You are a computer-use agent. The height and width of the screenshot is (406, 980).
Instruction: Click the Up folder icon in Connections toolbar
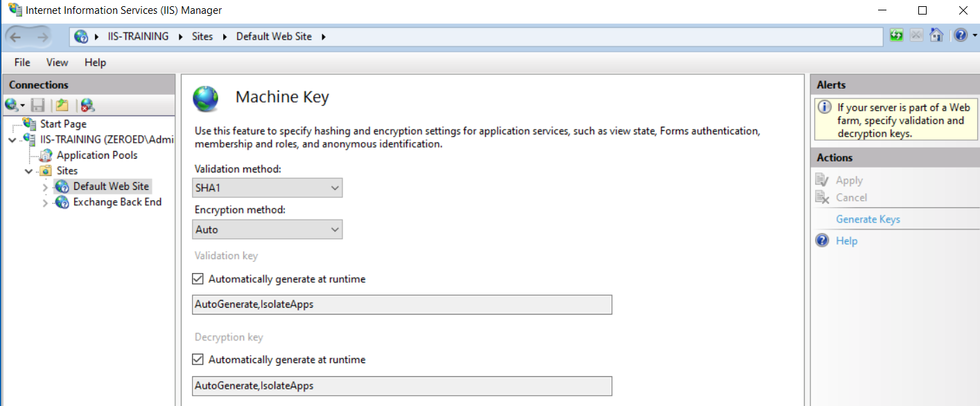[62, 105]
